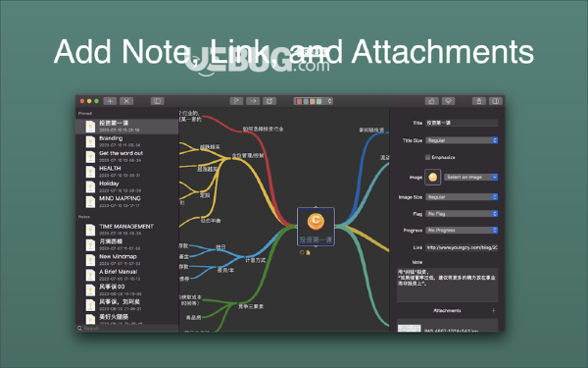588x368 pixels.
Task: Click the document icon beside Holiday
Action: (90, 186)
